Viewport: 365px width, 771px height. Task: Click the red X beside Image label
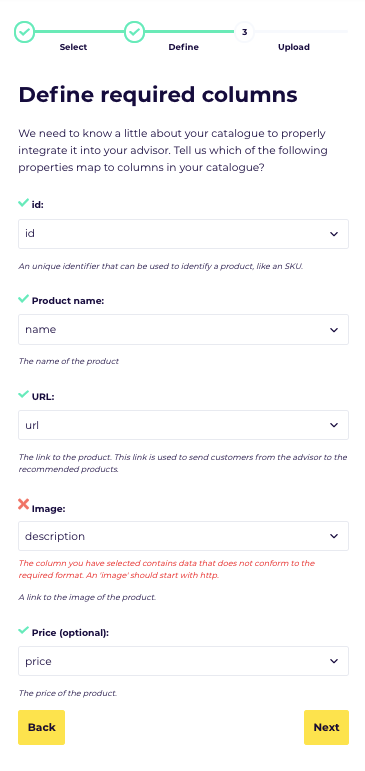[x=23, y=504]
